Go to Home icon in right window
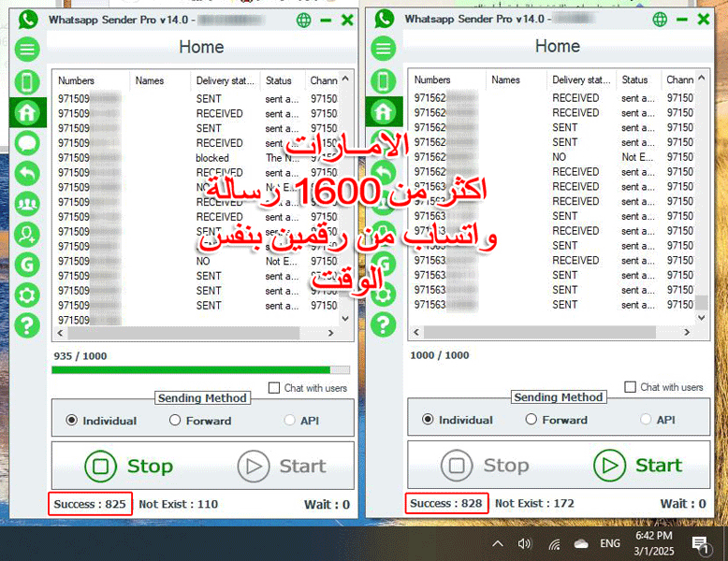 pos(384,111)
